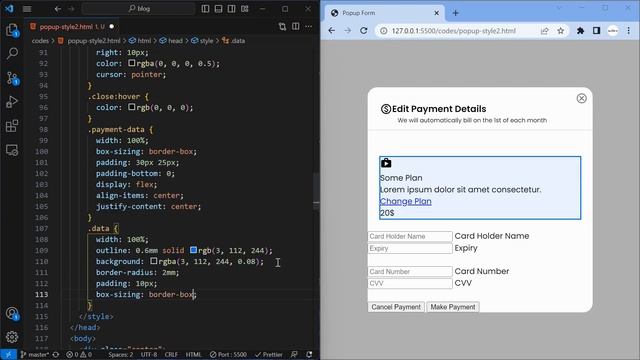Screen dimensions: 640x360
Task: Open changes for popup-style2.html
Action: click(x=282, y=27)
